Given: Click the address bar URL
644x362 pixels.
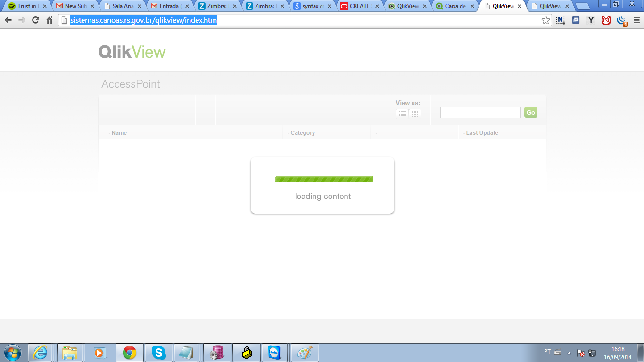Looking at the screenshot, I should coord(143,20).
